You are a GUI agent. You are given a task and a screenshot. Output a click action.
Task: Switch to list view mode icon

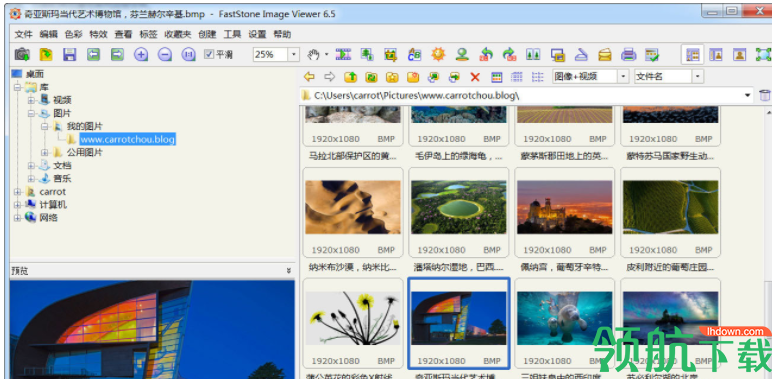point(537,77)
